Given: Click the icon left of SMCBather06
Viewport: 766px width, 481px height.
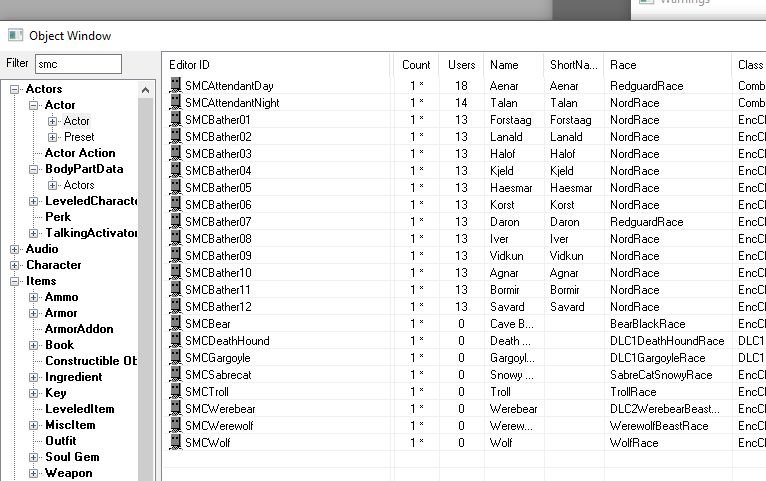Looking at the screenshot, I should [175, 204].
